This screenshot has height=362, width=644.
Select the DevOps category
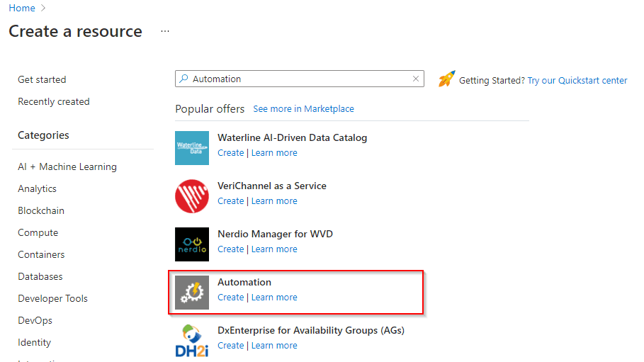(35, 321)
